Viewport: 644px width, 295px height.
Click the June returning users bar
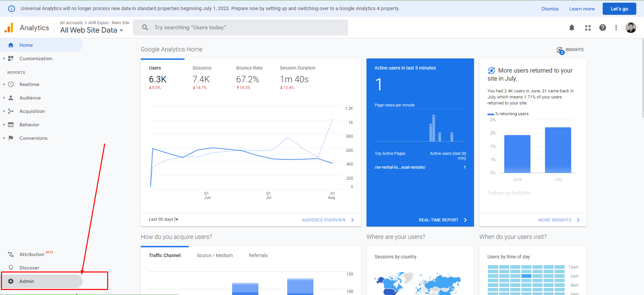[517, 154]
